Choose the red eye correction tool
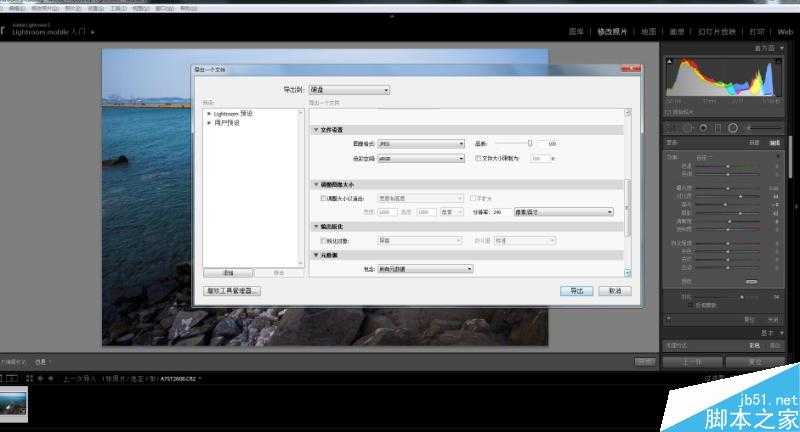 (703, 128)
